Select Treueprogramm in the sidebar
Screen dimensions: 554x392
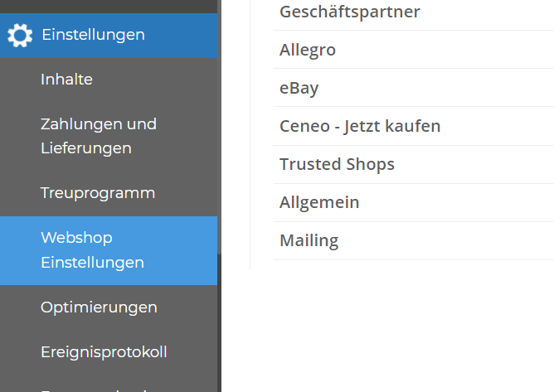point(97,193)
